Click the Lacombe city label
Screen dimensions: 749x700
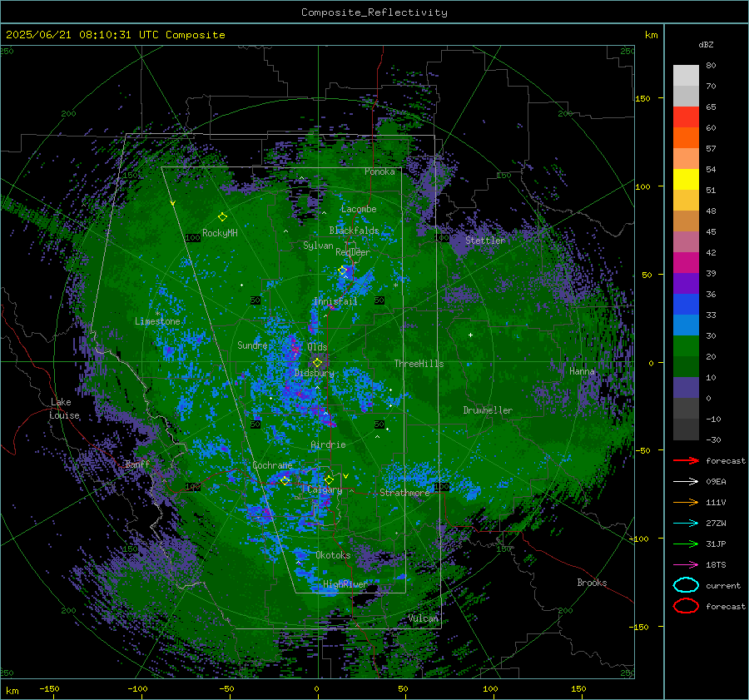click(x=359, y=209)
